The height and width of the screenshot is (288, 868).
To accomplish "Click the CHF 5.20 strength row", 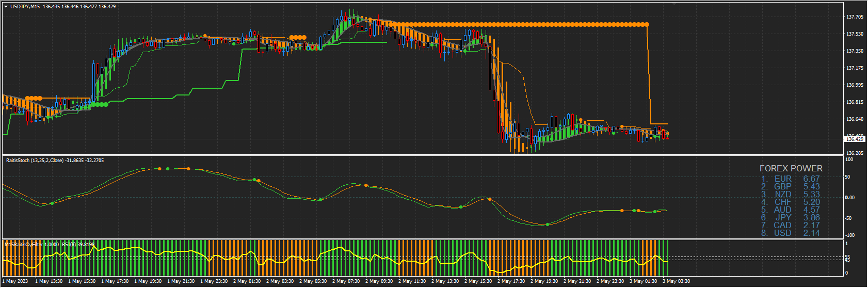I will (x=791, y=202).
